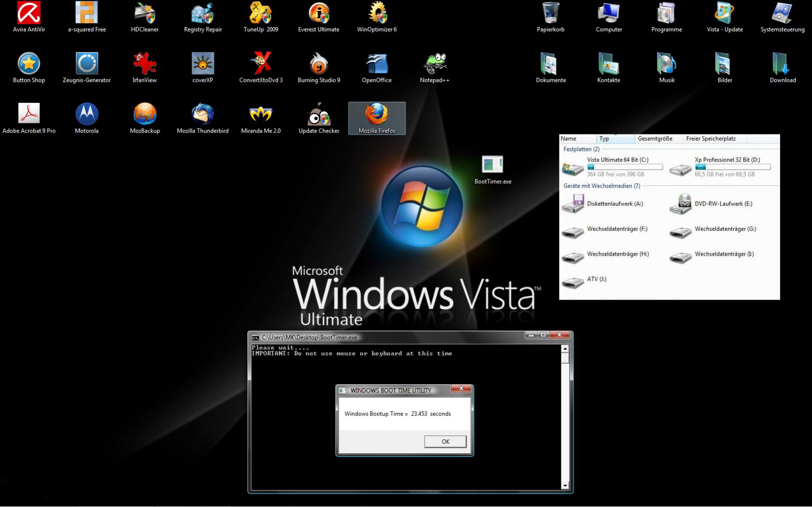Open WinOptimizer 6 shortcut

click(377, 16)
